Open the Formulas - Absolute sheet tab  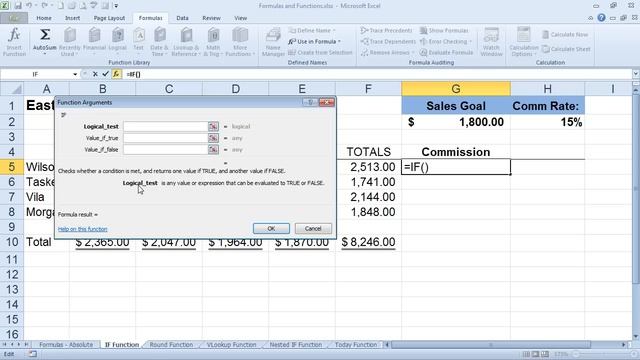click(x=66, y=345)
